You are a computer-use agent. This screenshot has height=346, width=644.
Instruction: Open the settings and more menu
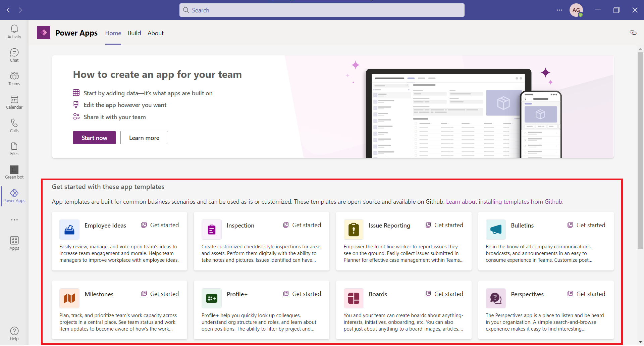[x=559, y=10]
